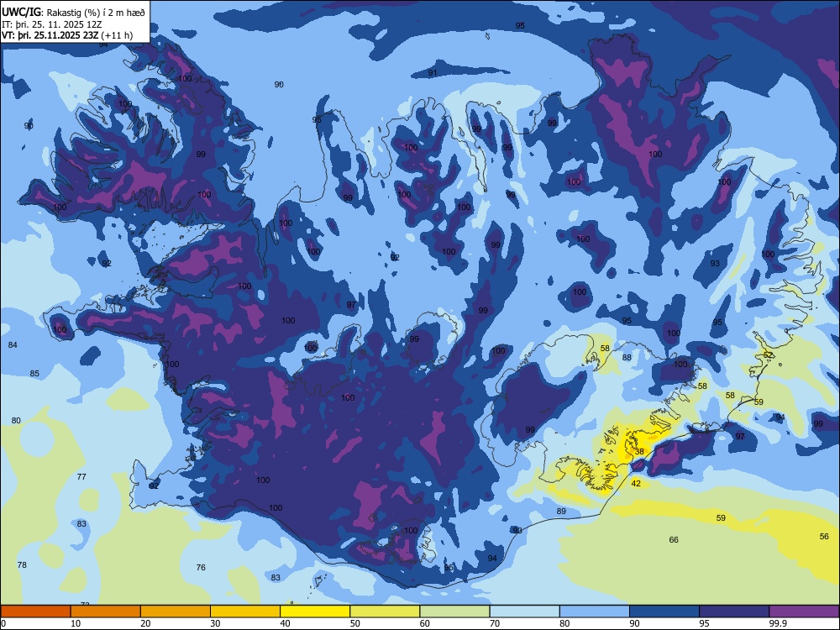Click the pale yellow 50–60 legend swatch

[x=385, y=612]
